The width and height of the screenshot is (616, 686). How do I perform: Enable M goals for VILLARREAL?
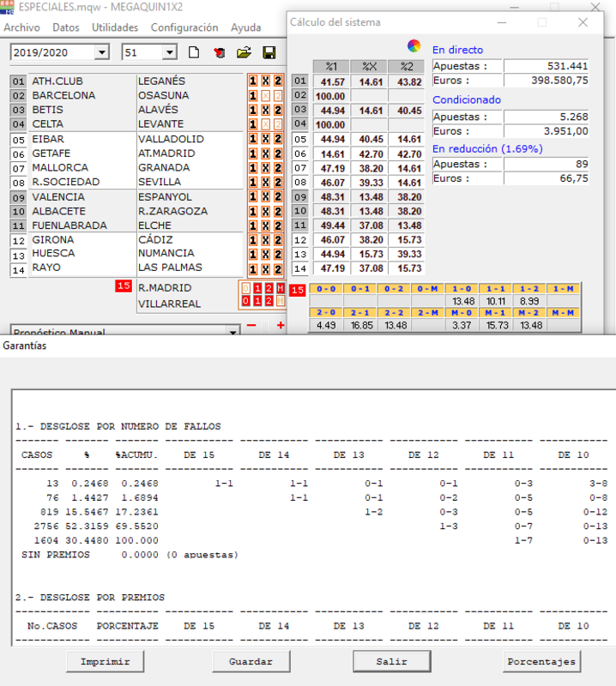(281, 301)
